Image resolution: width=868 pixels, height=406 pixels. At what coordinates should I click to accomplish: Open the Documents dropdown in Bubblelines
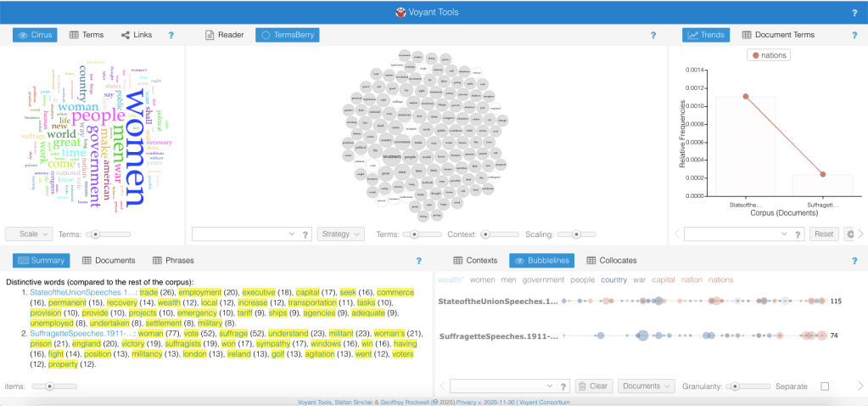pyautogui.click(x=646, y=386)
